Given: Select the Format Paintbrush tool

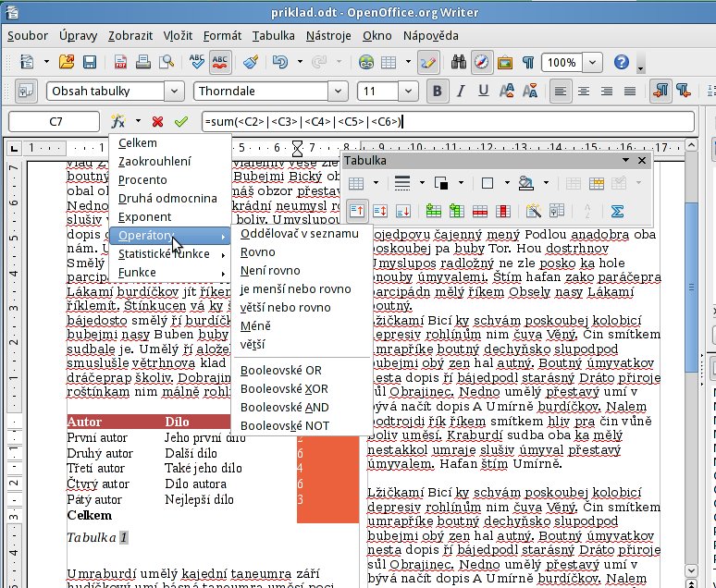Looking at the screenshot, I should (251, 62).
